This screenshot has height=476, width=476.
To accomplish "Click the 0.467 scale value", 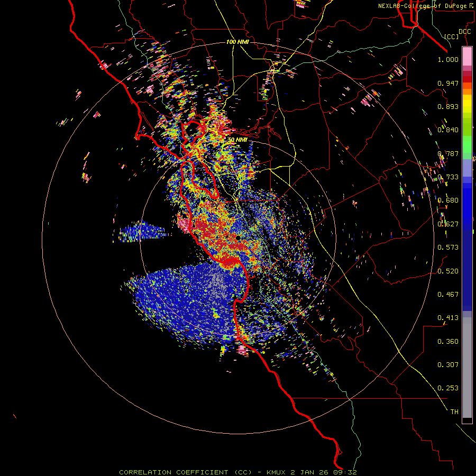I will tap(448, 295).
